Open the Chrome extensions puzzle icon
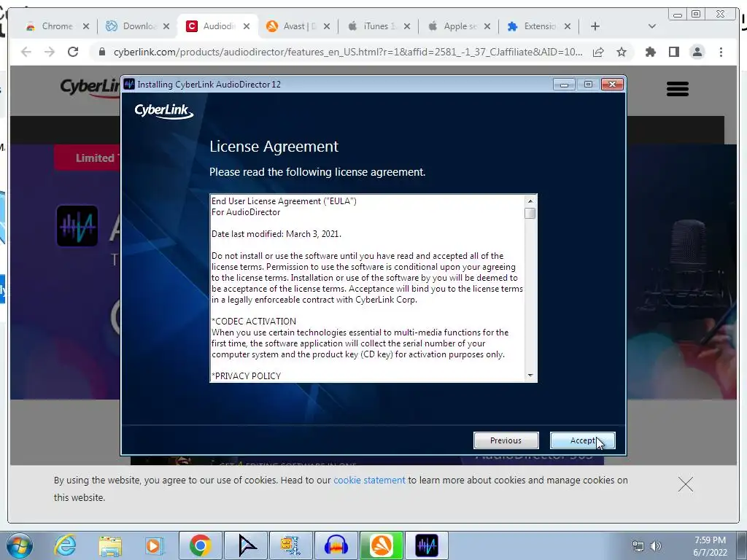The image size is (747, 560). click(650, 52)
